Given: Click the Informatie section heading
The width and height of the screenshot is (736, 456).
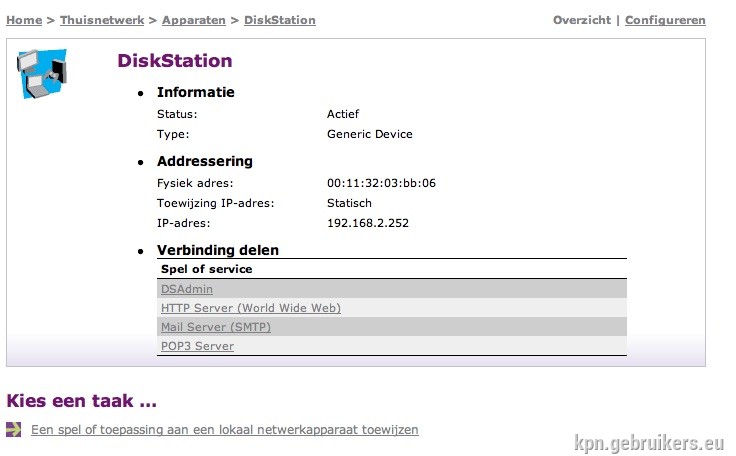Looking at the screenshot, I should click(x=196, y=92).
